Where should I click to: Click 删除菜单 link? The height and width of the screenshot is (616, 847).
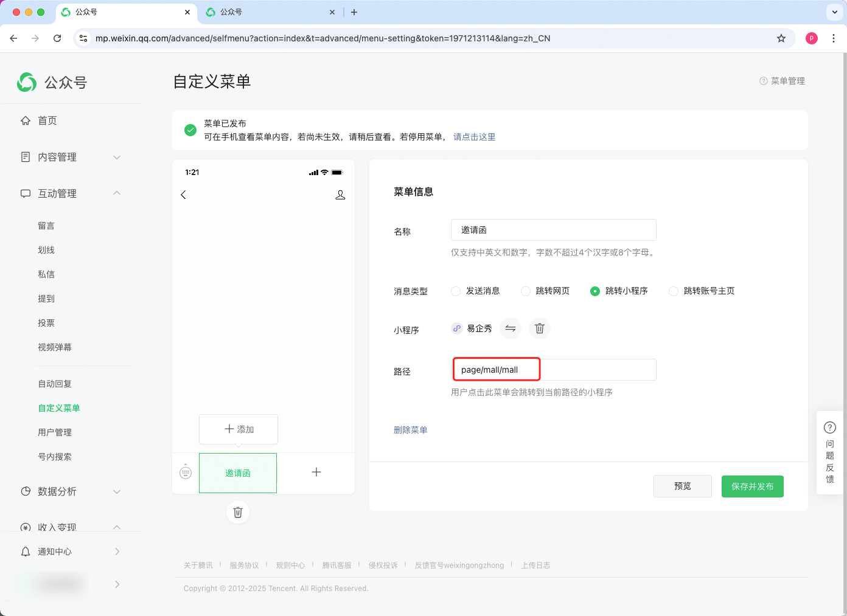[x=411, y=430]
